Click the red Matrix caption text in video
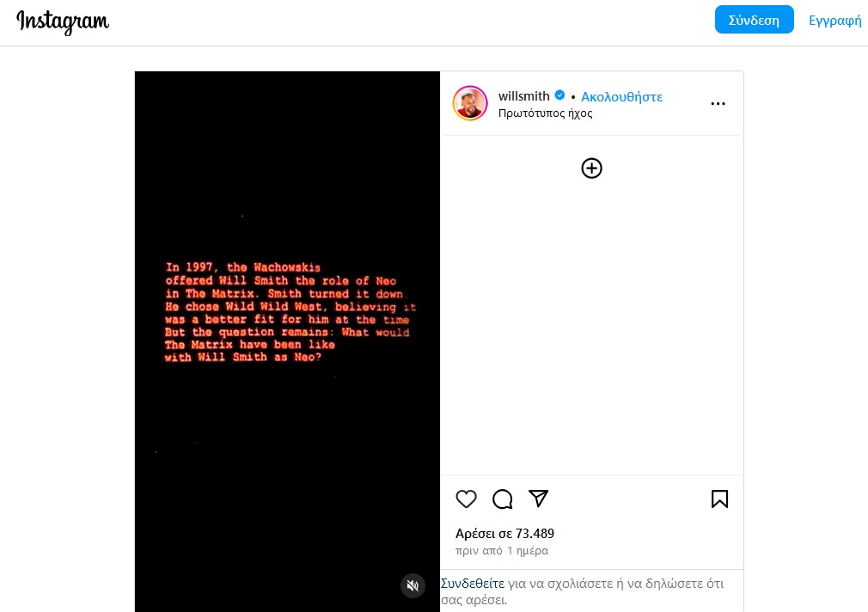 tap(289, 312)
